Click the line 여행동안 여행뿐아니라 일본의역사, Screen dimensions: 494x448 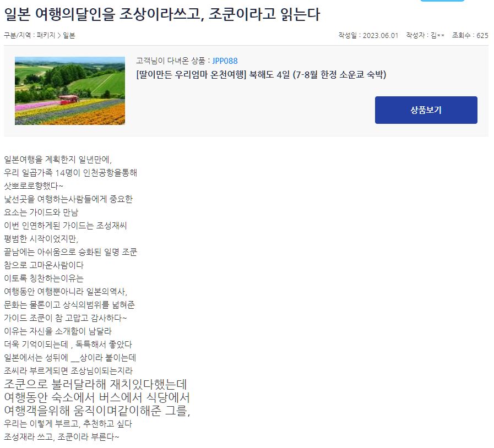click(x=65, y=292)
